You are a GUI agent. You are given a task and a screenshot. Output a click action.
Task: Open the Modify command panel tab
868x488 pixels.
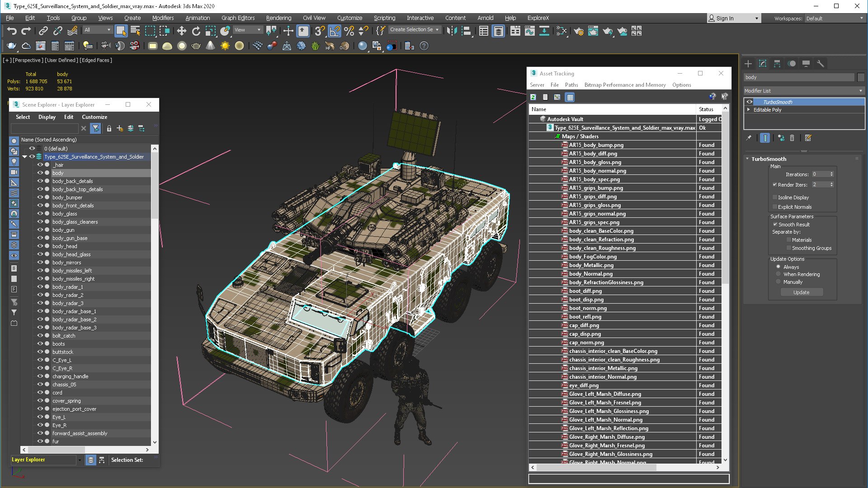coord(763,64)
